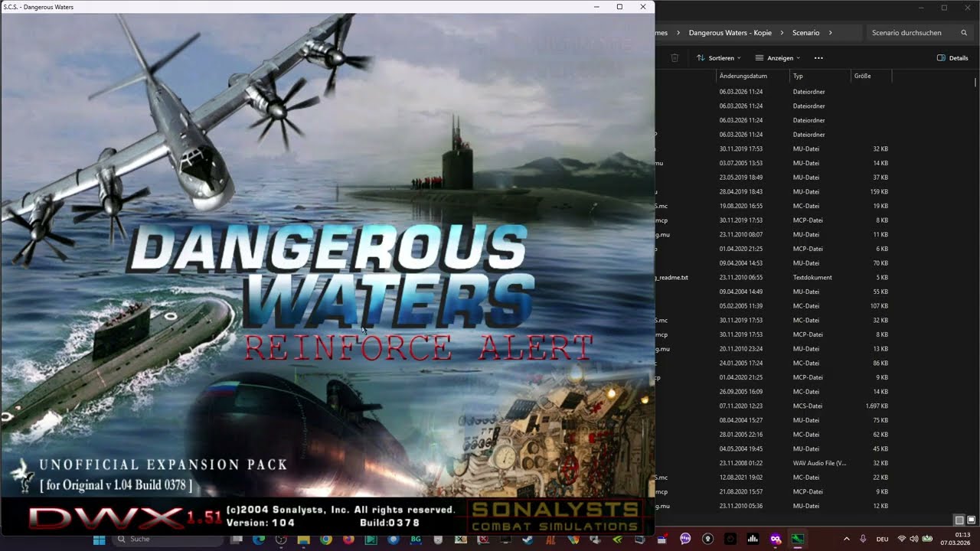
Task: Open Excel from the taskbar
Action: click(460, 540)
